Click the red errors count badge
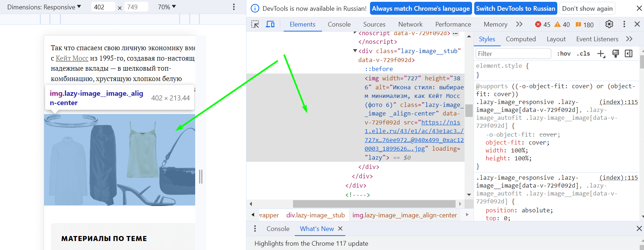644x250 pixels. 542,24
